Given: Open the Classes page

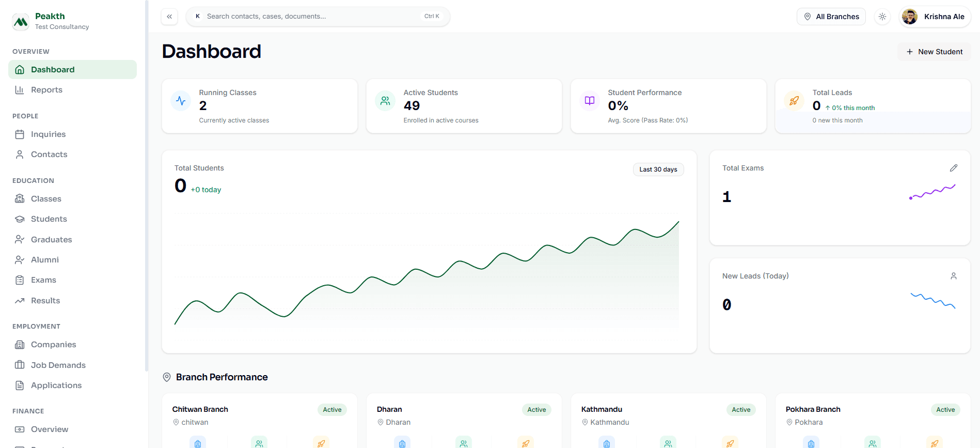Looking at the screenshot, I should tap(72, 199).
